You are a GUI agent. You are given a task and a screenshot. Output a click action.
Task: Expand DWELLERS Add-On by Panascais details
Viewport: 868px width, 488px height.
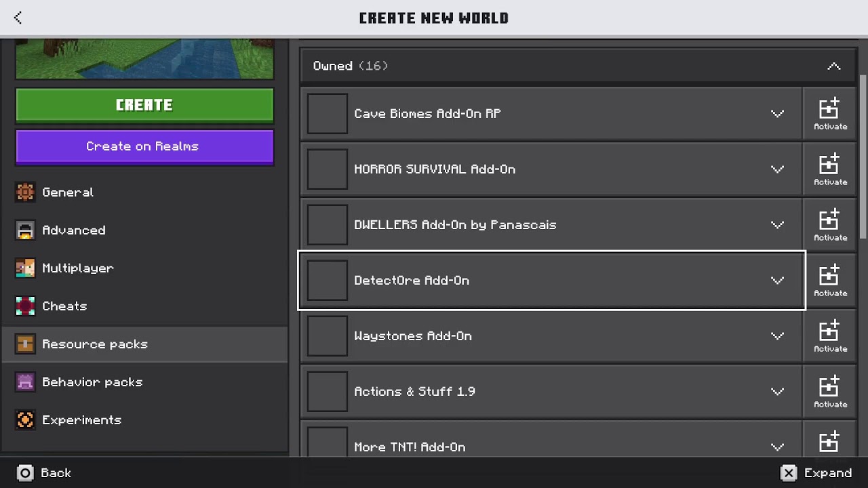click(777, 225)
